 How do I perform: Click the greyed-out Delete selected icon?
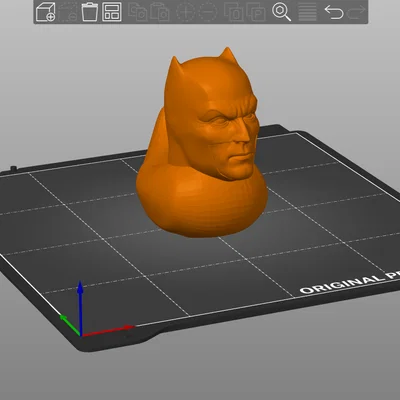click(x=68, y=12)
